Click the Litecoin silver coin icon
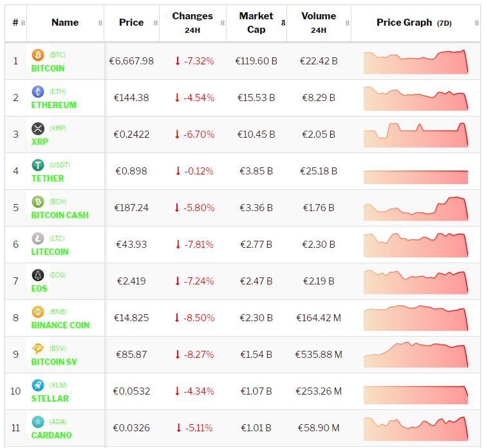Viewport: 486px width, 448px height. [x=38, y=239]
